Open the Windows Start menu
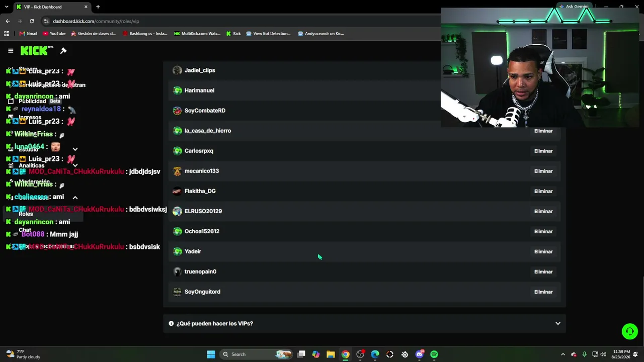Screen dimensions: 644x362 tap(211, 354)
